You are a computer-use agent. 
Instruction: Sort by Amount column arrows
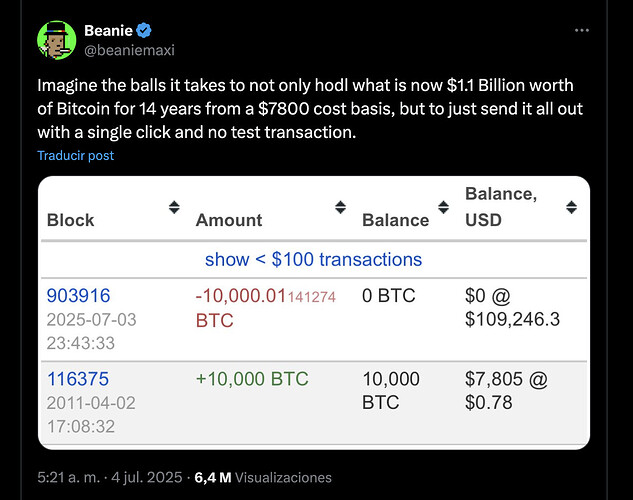pyautogui.click(x=340, y=207)
